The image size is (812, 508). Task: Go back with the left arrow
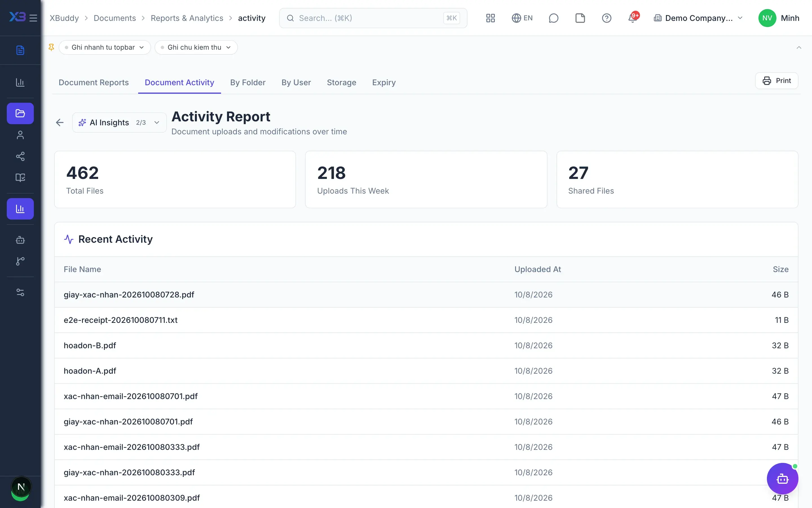pos(60,123)
